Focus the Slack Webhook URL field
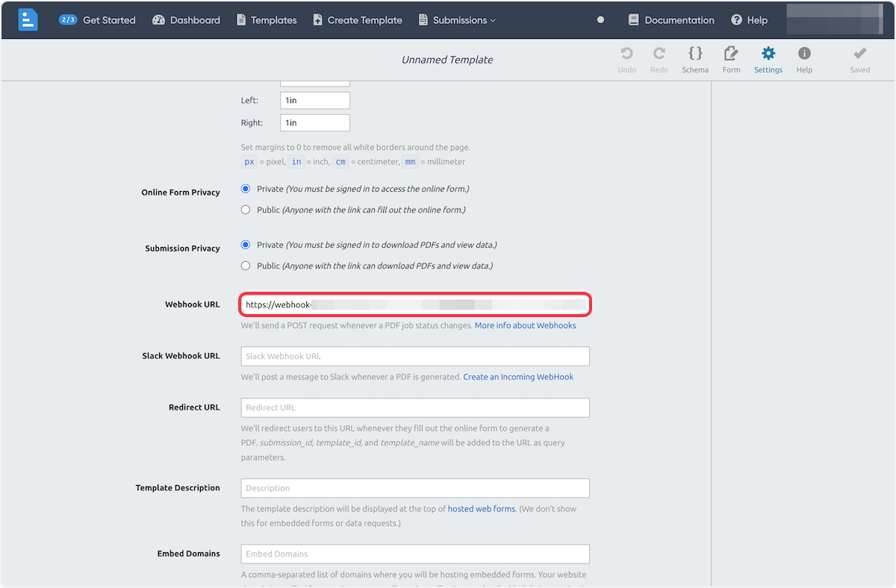 click(x=415, y=356)
